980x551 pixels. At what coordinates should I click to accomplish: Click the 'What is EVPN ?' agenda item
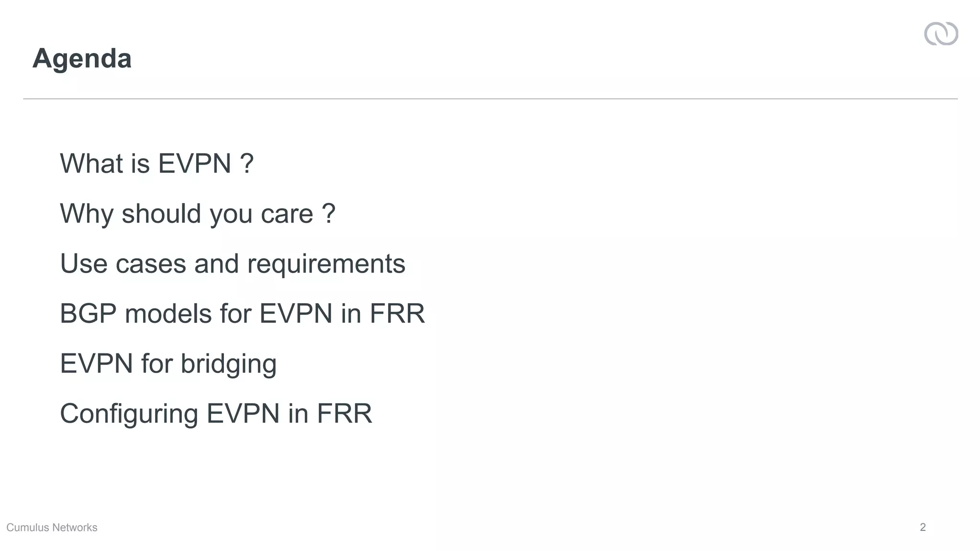pos(156,163)
